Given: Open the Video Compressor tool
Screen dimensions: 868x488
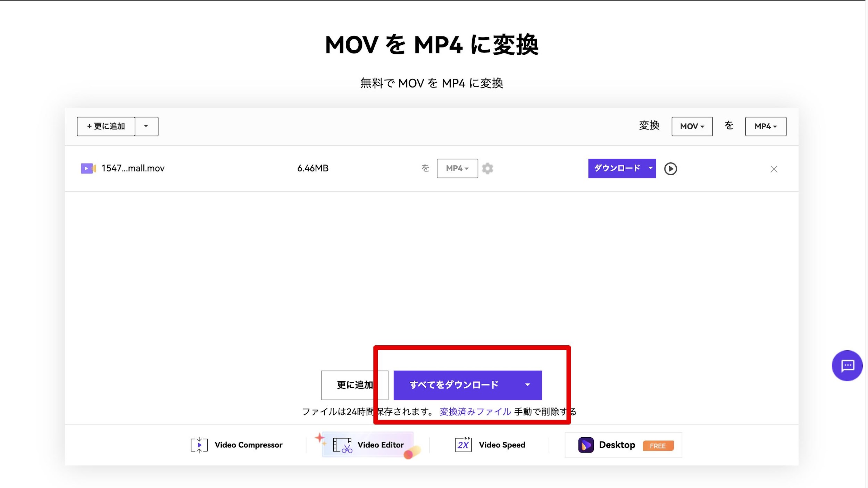Looking at the screenshot, I should (x=236, y=445).
